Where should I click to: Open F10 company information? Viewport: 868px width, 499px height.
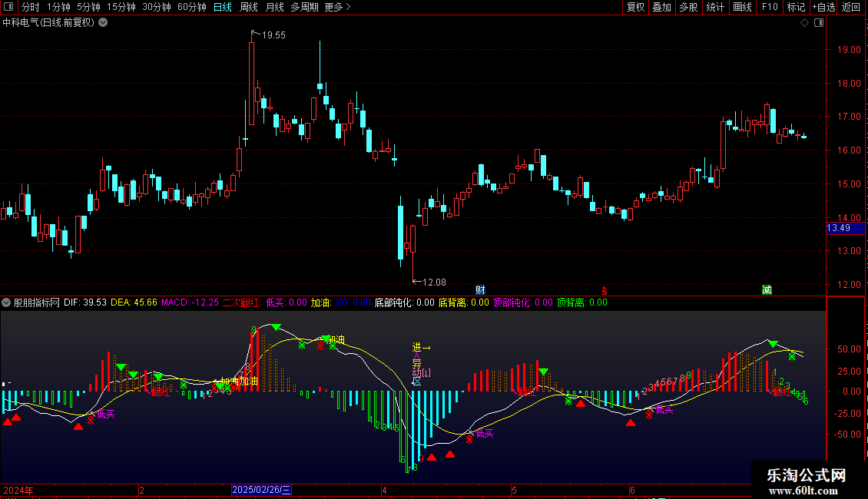point(770,7)
